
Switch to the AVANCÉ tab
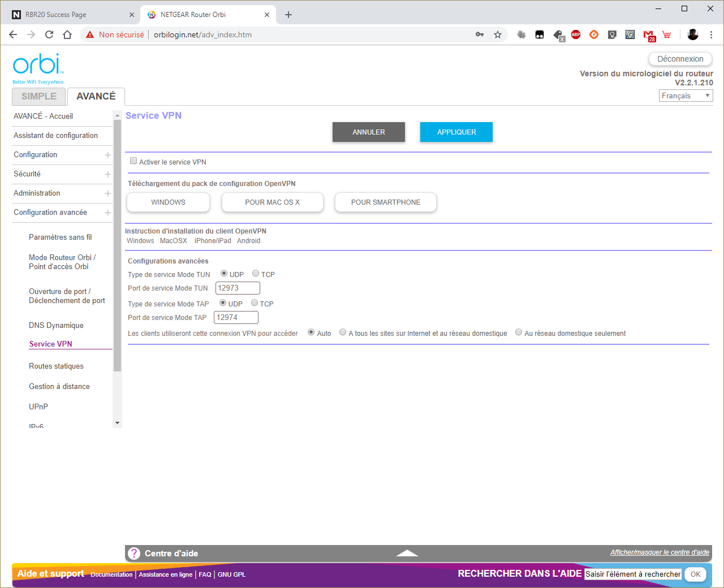[x=96, y=97]
